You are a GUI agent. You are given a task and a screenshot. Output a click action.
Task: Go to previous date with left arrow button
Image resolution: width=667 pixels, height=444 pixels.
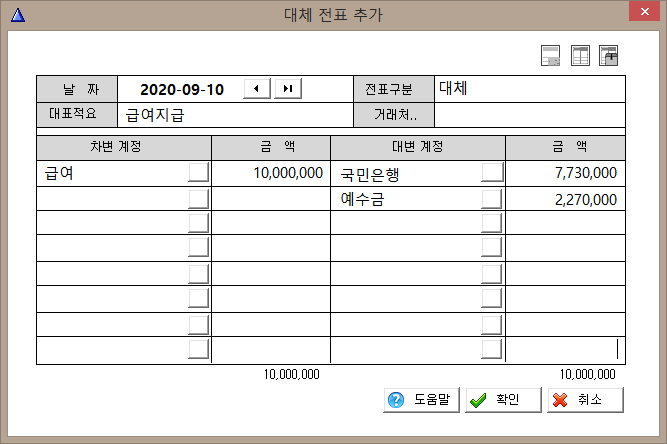pos(257,88)
